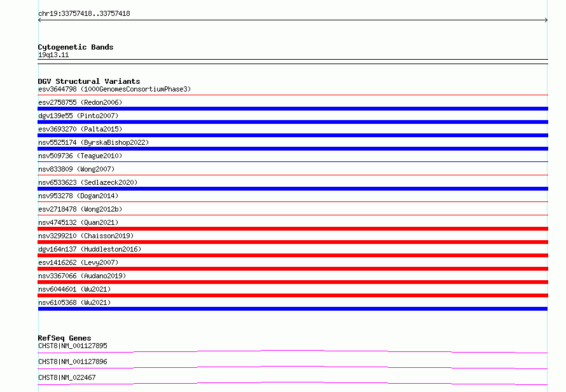Screen dimensions: 566x392
Task: Click the DGV Structural Variants track title
Action: click(89, 81)
